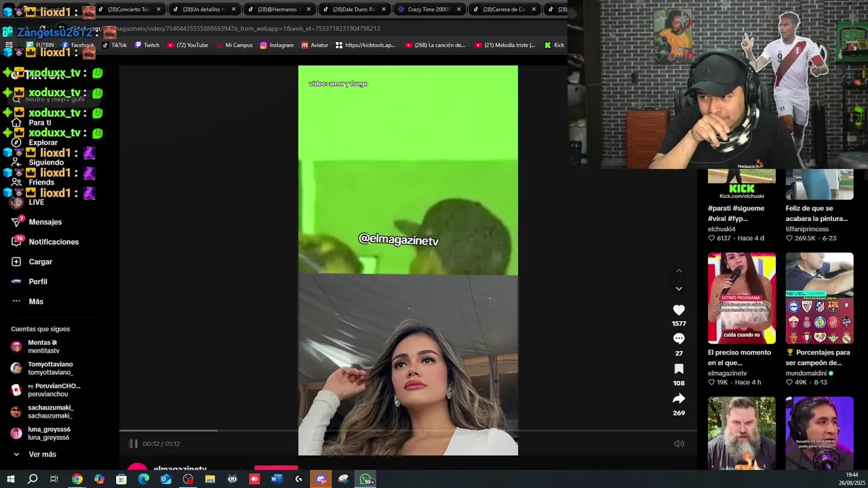Open Microsoft Store from the taskbar
This screenshot has width=868, height=488.
click(121, 479)
